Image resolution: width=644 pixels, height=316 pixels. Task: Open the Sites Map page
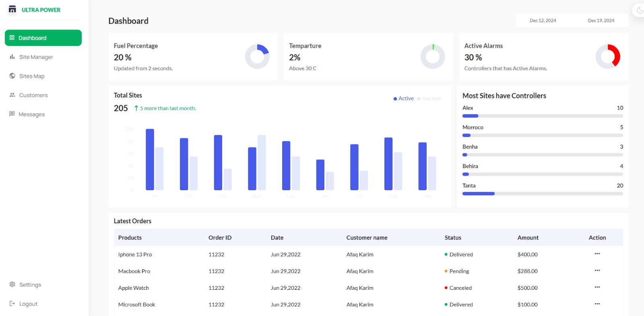pos(31,76)
